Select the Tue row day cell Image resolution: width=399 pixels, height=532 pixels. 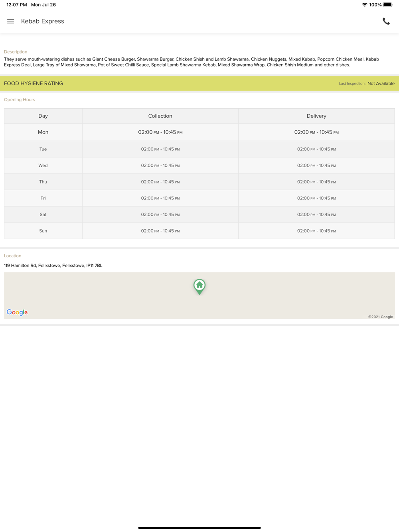point(43,149)
